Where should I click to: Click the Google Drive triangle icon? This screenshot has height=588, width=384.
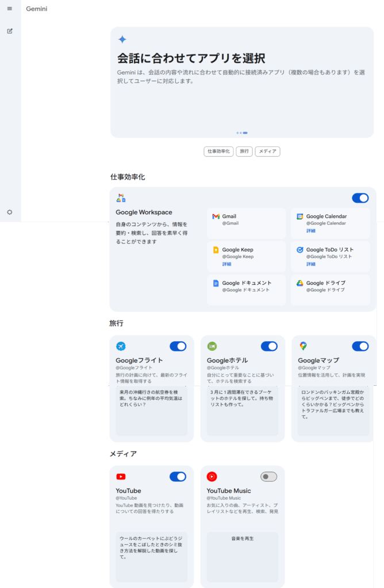point(300,283)
